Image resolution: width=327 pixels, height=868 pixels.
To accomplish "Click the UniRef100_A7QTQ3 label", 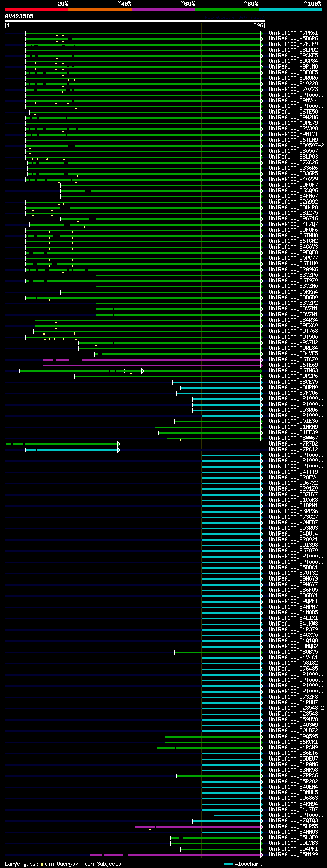I will 293,821.
